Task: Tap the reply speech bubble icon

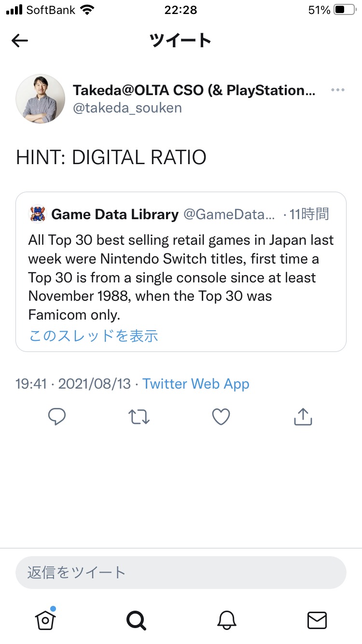Action: pos(57,417)
